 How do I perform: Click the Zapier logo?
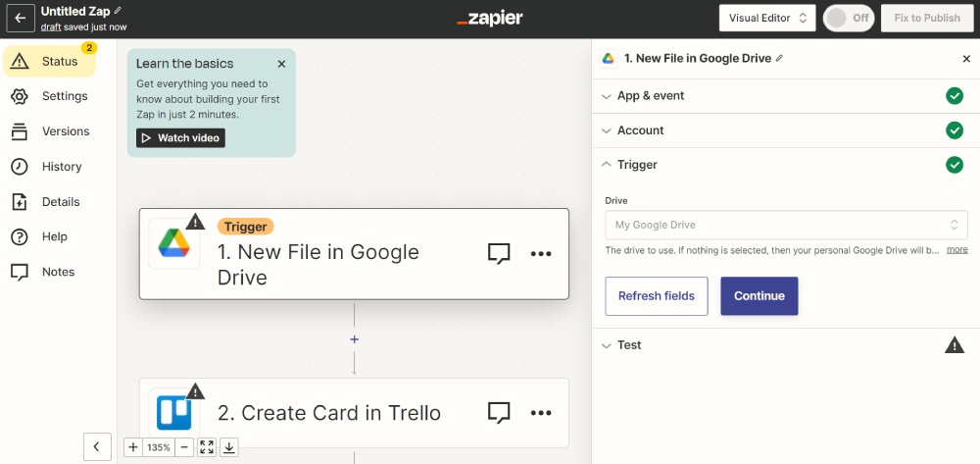point(489,18)
